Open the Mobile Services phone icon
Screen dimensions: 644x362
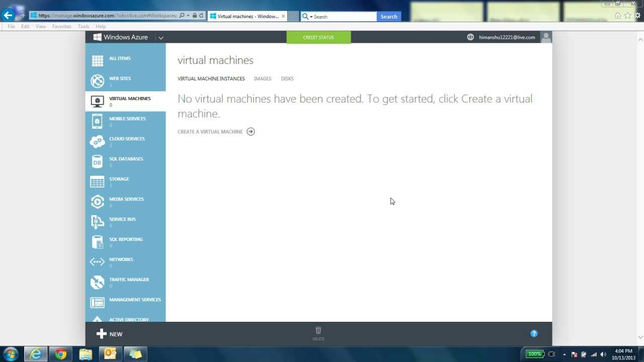tap(97, 121)
